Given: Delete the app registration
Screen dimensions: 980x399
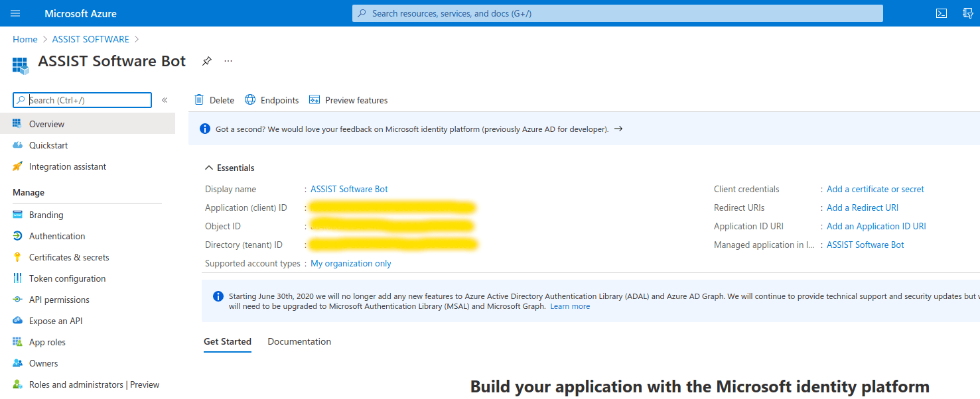Looking at the screenshot, I should tap(214, 99).
